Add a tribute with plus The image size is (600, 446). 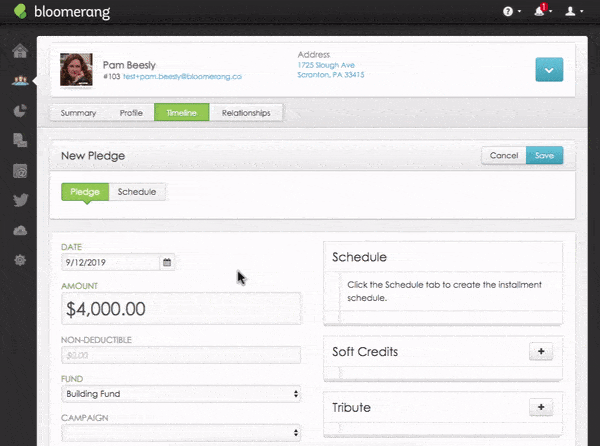pyautogui.click(x=541, y=407)
